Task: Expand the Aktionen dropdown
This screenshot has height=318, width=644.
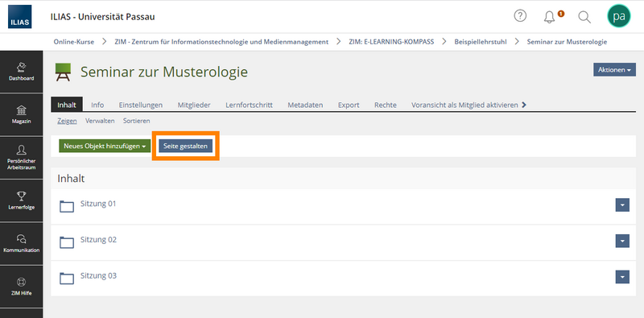Action: click(x=614, y=70)
